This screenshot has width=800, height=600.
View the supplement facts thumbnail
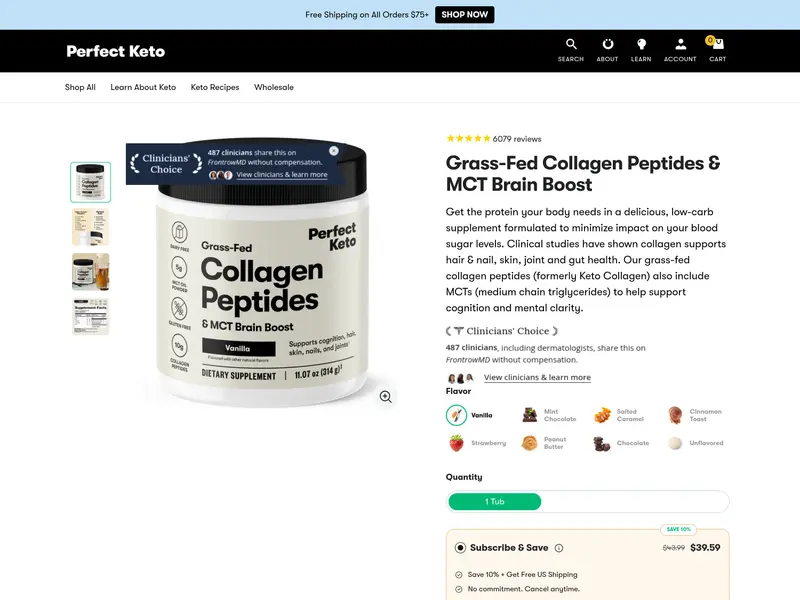(x=90, y=316)
